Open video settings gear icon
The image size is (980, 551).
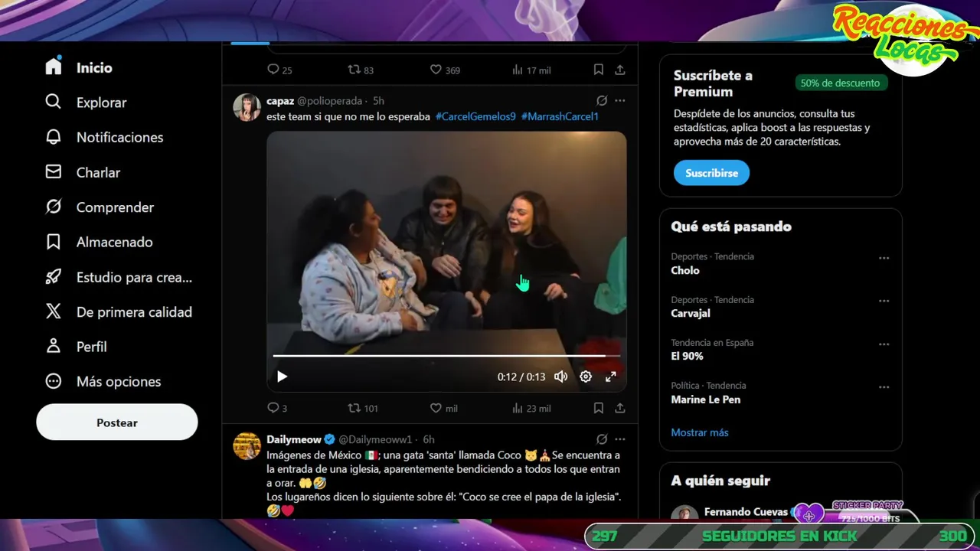[586, 377]
